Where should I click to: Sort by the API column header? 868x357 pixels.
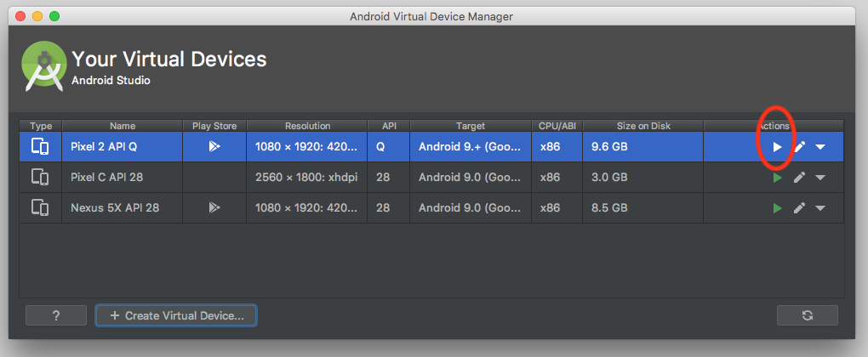(x=389, y=126)
